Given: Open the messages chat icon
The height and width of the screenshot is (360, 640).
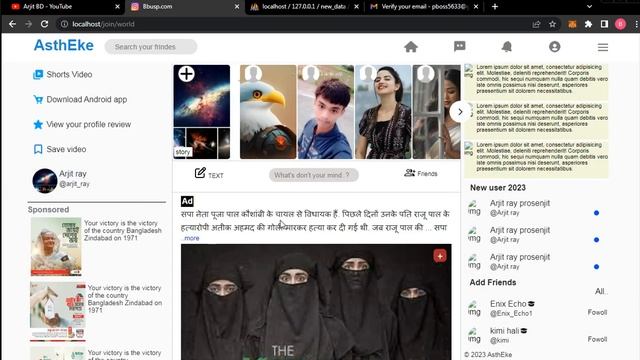Looking at the screenshot, I should (460, 47).
